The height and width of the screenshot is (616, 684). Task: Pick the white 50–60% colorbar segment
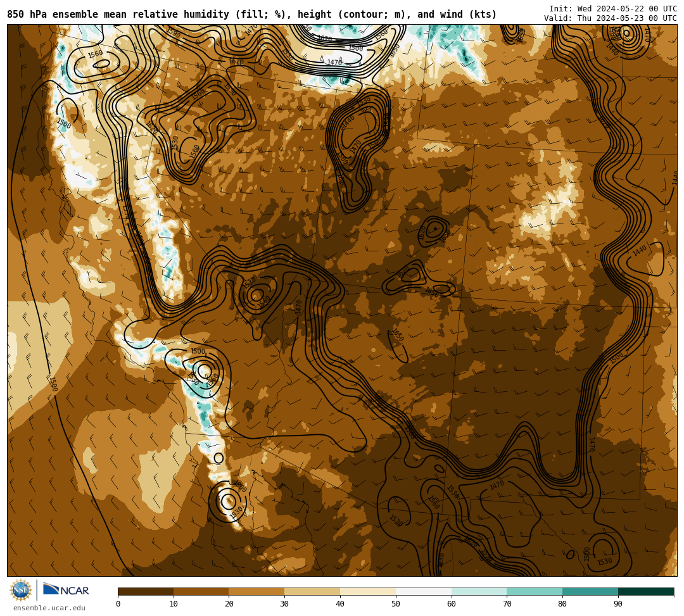424,591
